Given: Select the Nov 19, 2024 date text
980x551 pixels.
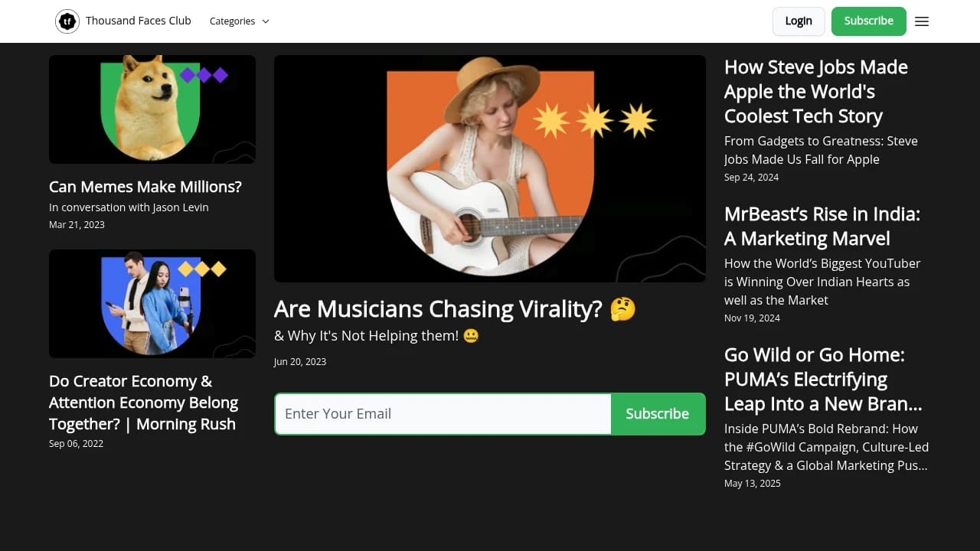Looking at the screenshot, I should pyautogui.click(x=752, y=318).
